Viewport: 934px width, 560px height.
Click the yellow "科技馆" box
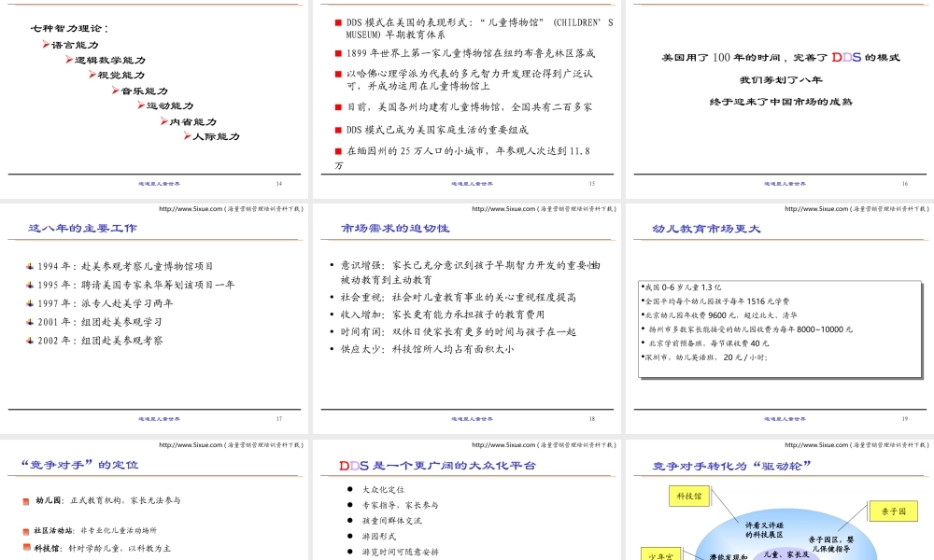point(689,496)
